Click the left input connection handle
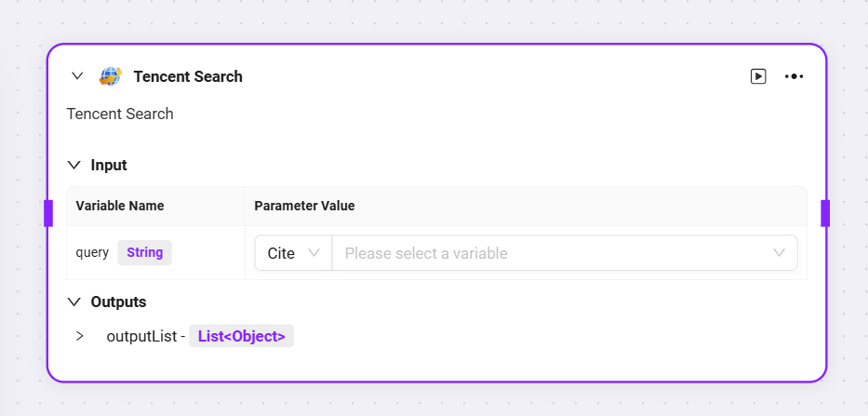This screenshot has height=416, width=868. tap(48, 213)
